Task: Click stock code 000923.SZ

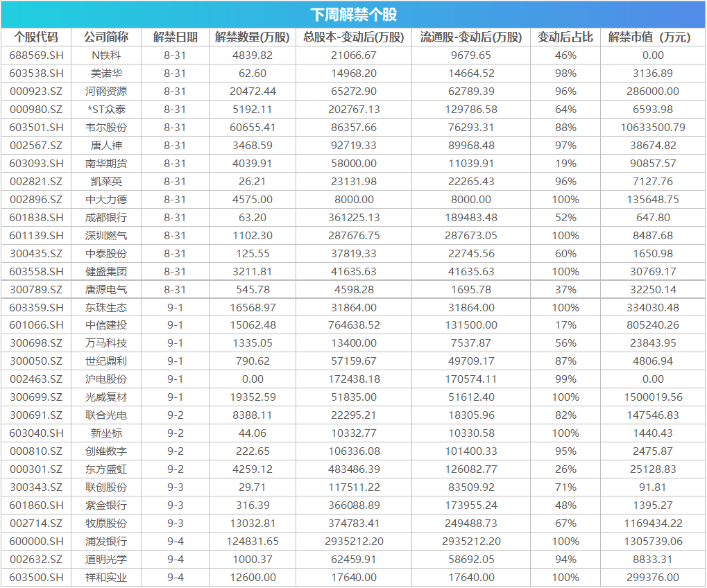Action: 36,92
